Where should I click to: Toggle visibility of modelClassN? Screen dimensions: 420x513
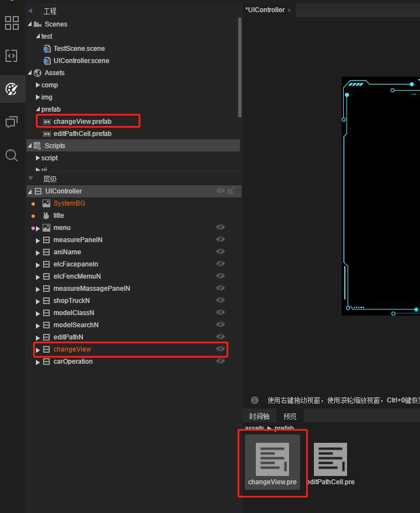221,312
